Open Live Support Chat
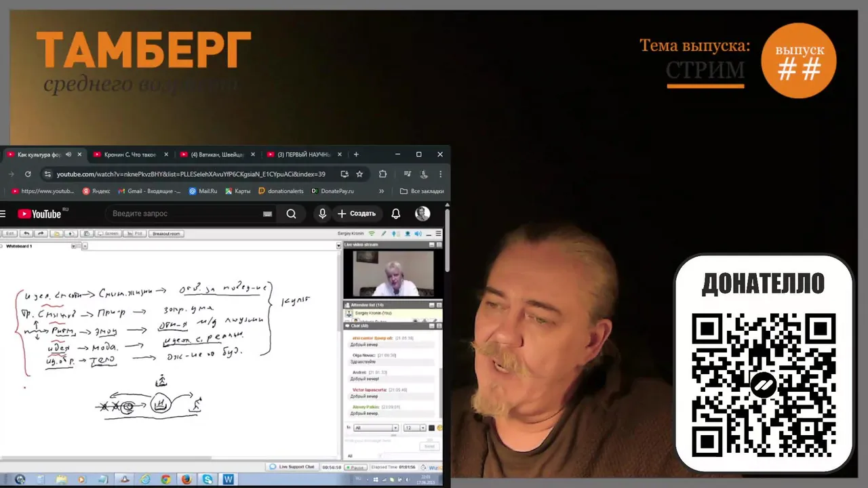 tap(293, 467)
